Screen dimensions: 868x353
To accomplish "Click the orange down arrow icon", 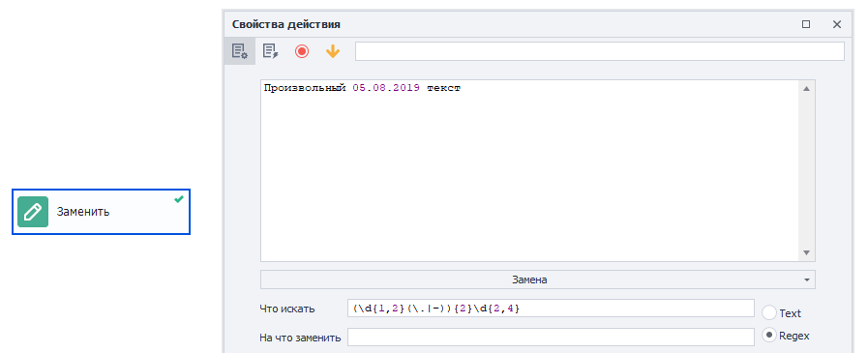I will (x=333, y=51).
